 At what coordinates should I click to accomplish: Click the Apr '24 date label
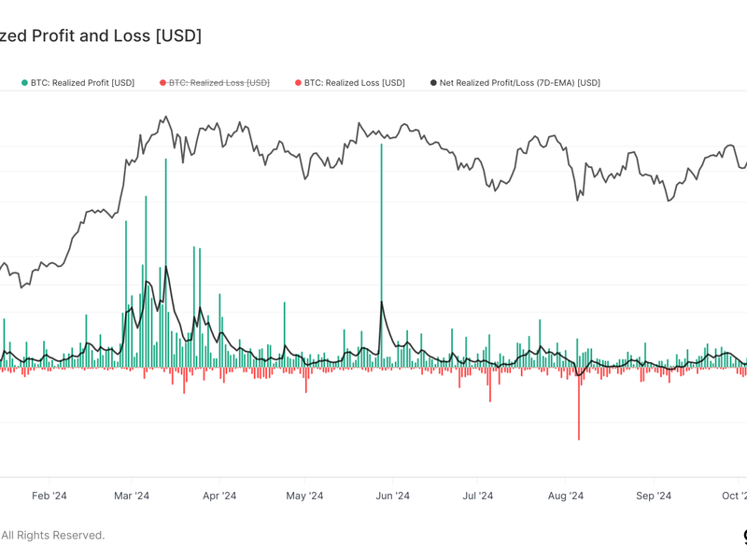pos(218,496)
